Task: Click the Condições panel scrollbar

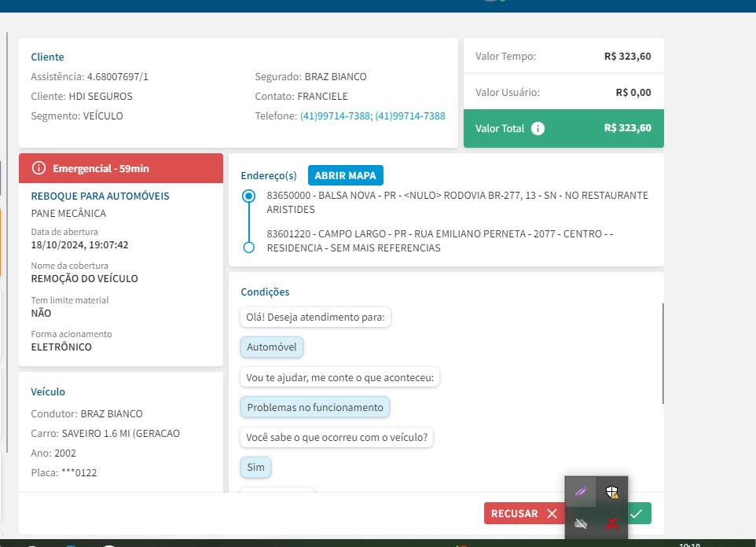Action: tap(663, 354)
